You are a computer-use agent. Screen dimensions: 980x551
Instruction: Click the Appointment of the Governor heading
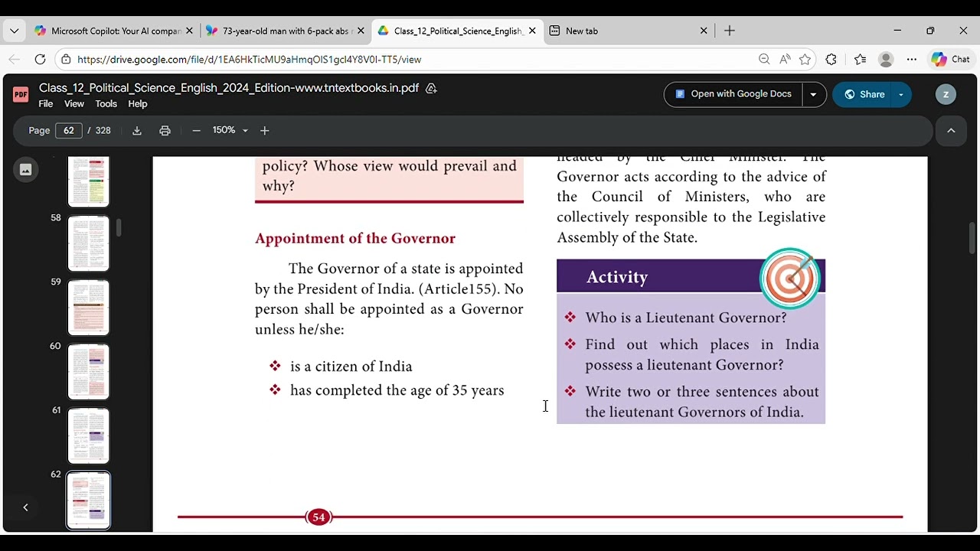[x=355, y=238]
